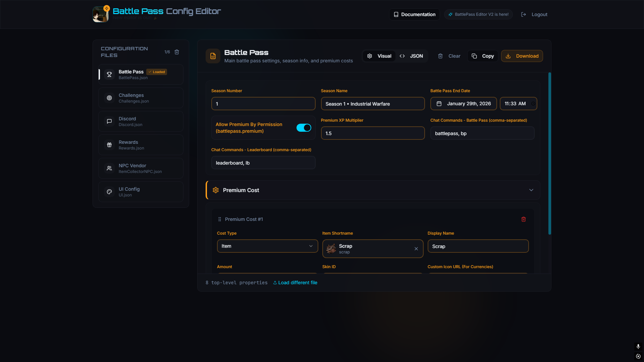The width and height of the screenshot is (644, 362).
Task: Click the Season Name input field
Action: pyautogui.click(x=372, y=104)
